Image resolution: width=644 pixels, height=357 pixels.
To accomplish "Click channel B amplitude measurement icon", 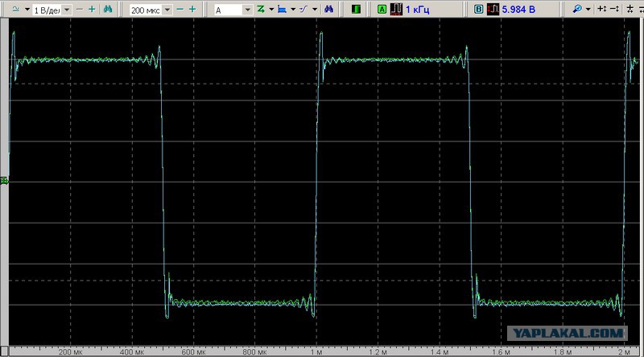I will pos(493,9).
